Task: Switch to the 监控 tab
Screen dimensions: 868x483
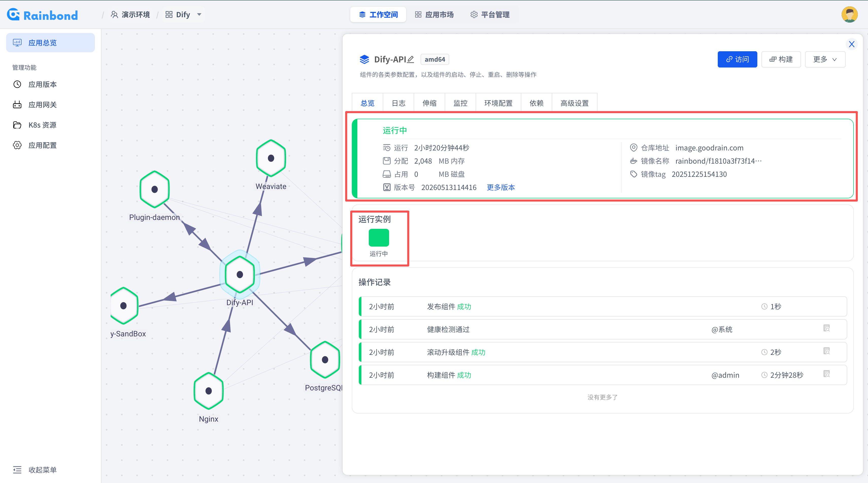Action: [x=461, y=103]
